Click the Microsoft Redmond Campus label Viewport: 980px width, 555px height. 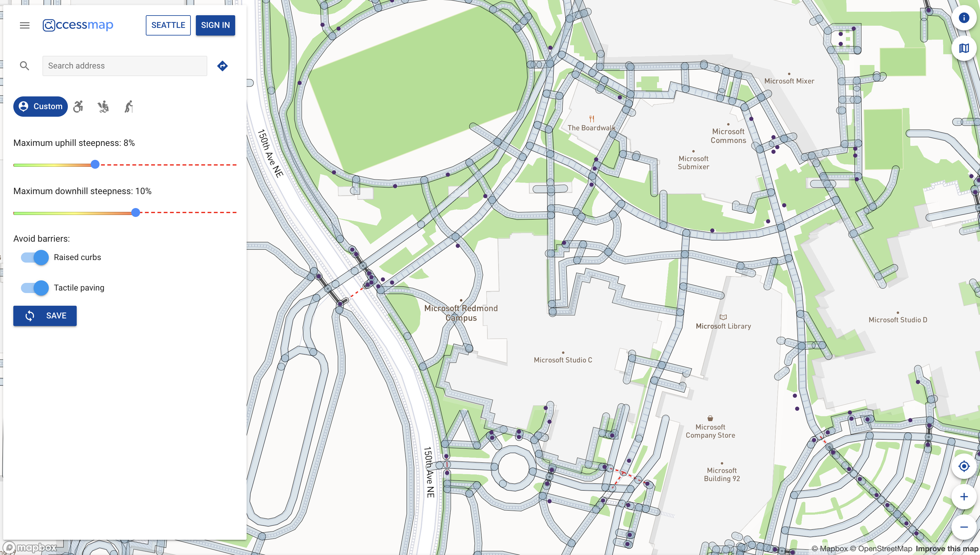(x=461, y=313)
